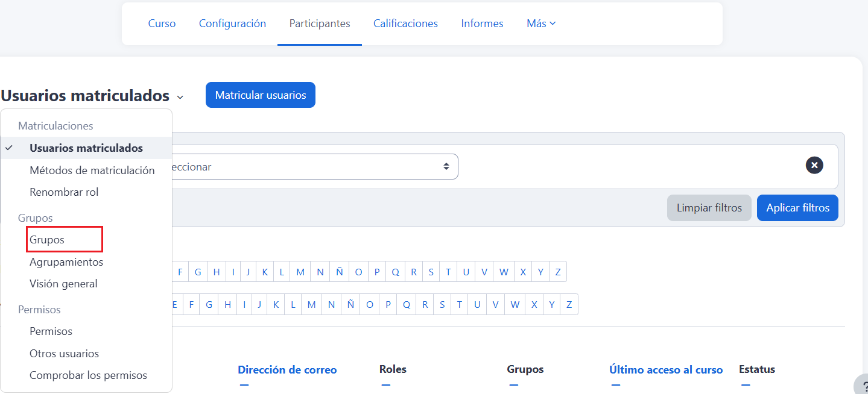Open Comprobar los permisos menu entry
Image resolution: width=868 pixels, height=394 pixels.
point(88,375)
